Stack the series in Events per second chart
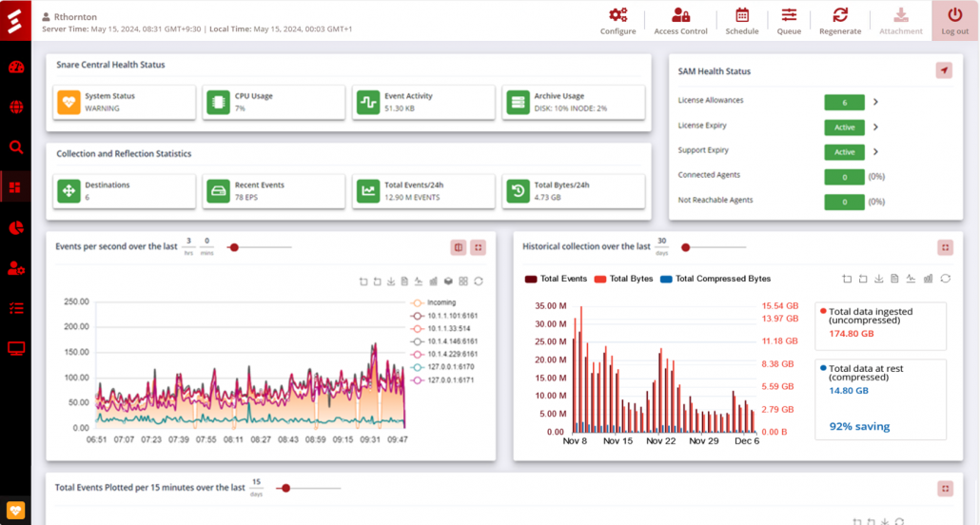Viewport: 980px width, 525px height. pos(448,282)
